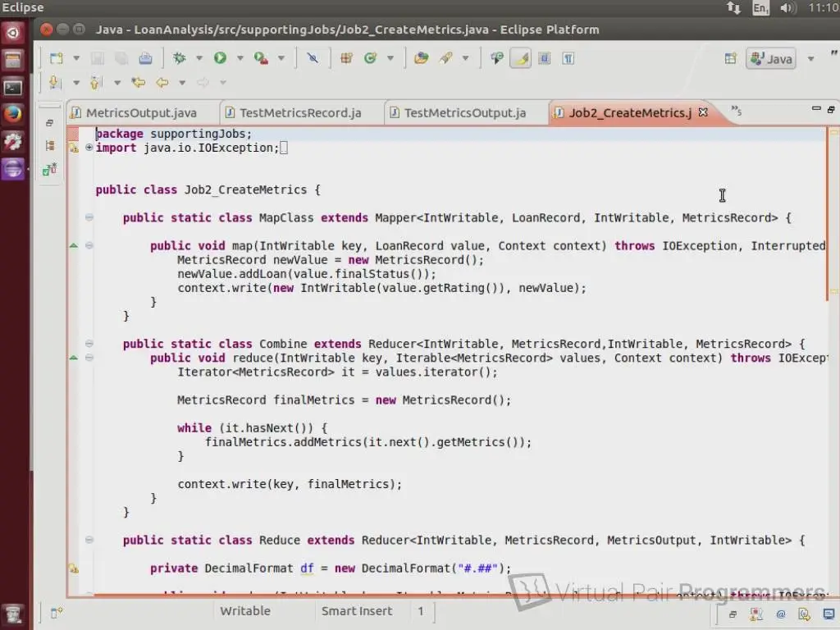Collapse the Combine class fold

click(x=89, y=344)
